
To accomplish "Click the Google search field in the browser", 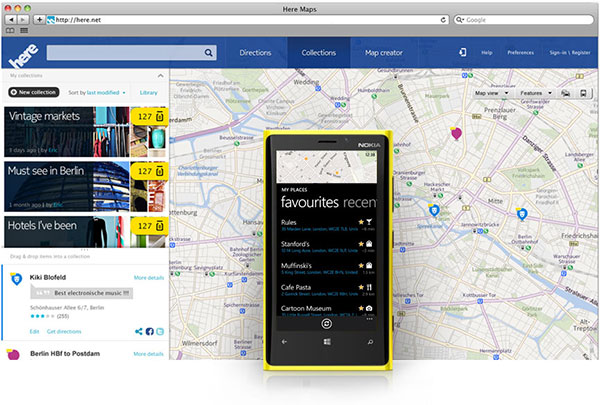I will click(x=523, y=20).
